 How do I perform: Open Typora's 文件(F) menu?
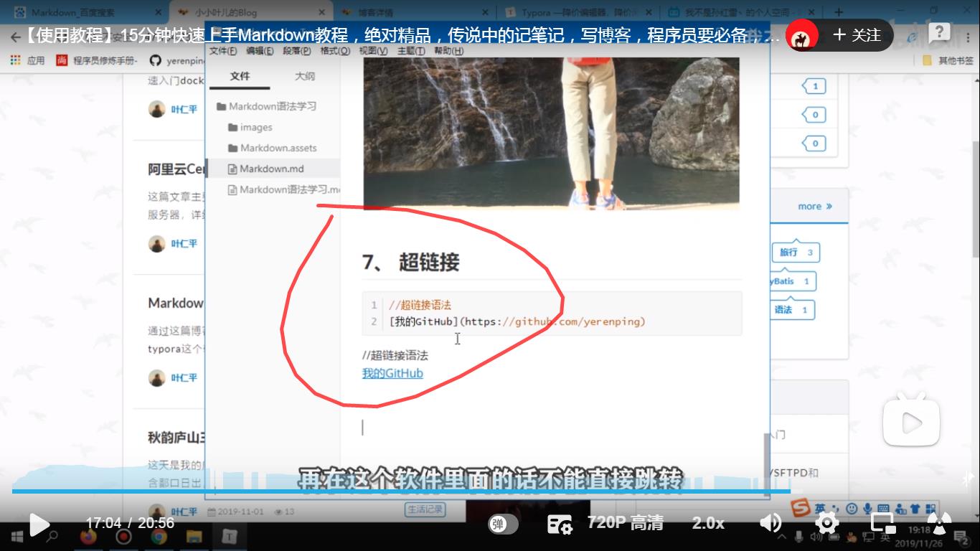pyautogui.click(x=223, y=51)
